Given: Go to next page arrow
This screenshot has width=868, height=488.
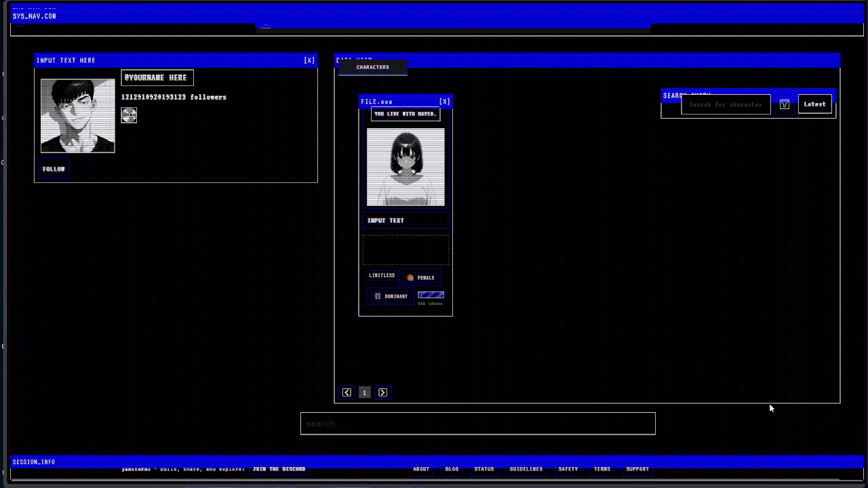Looking at the screenshot, I should pyautogui.click(x=382, y=392).
